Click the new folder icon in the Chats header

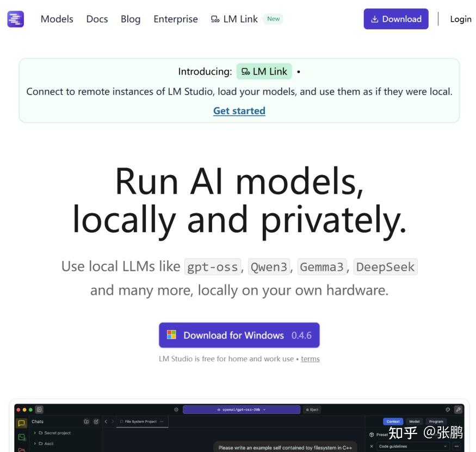[86, 422]
